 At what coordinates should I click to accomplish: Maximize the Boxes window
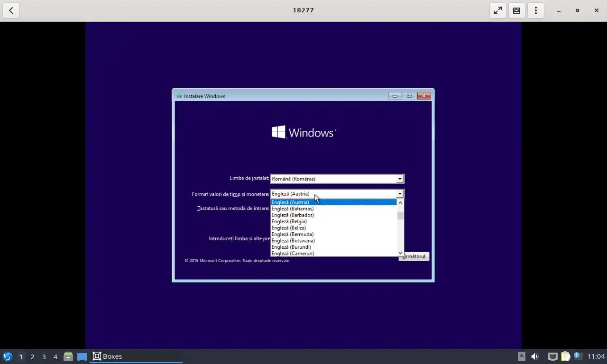click(578, 10)
